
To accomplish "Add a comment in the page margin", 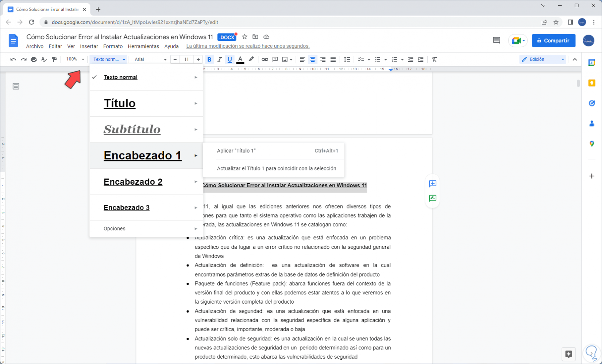I will coord(432,183).
